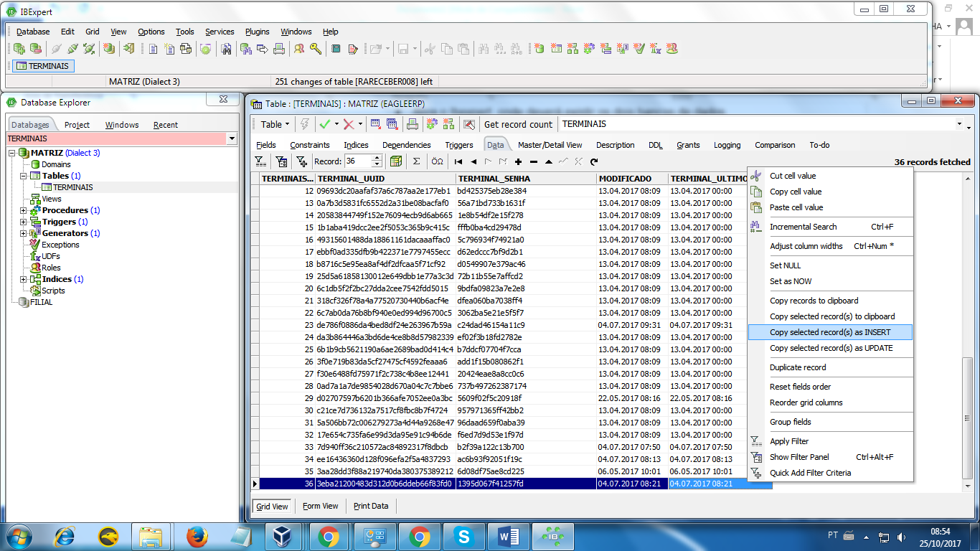980x551 pixels.
Task: Click the lightning Execute icon next to Table
Action: point(304,124)
